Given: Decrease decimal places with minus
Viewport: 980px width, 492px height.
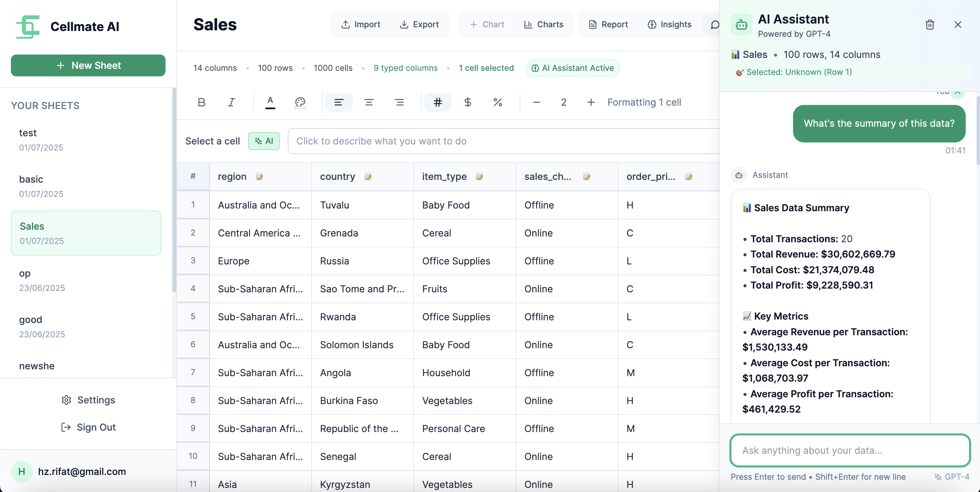Looking at the screenshot, I should [536, 102].
